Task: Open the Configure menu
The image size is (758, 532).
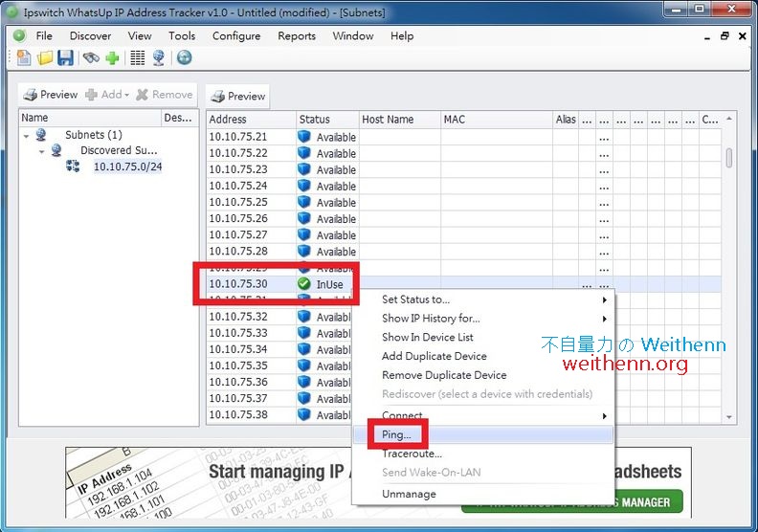Action: point(236,35)
